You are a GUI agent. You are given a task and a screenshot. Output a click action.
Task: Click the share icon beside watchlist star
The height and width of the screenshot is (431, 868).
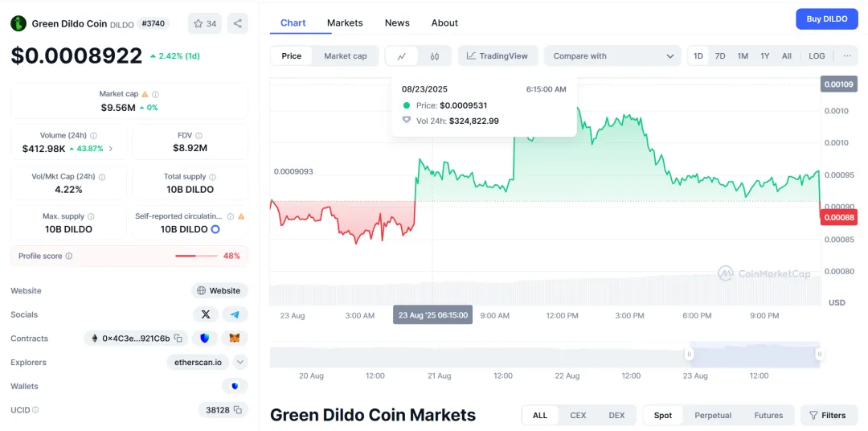(x=238, y=23)
